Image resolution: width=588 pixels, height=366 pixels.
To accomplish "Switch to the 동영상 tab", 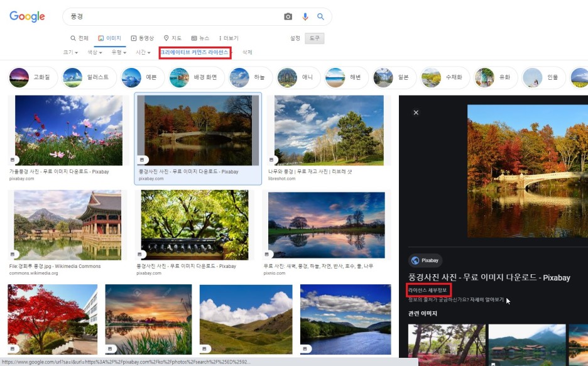I will pyautogui.click(x=142, y=38).
